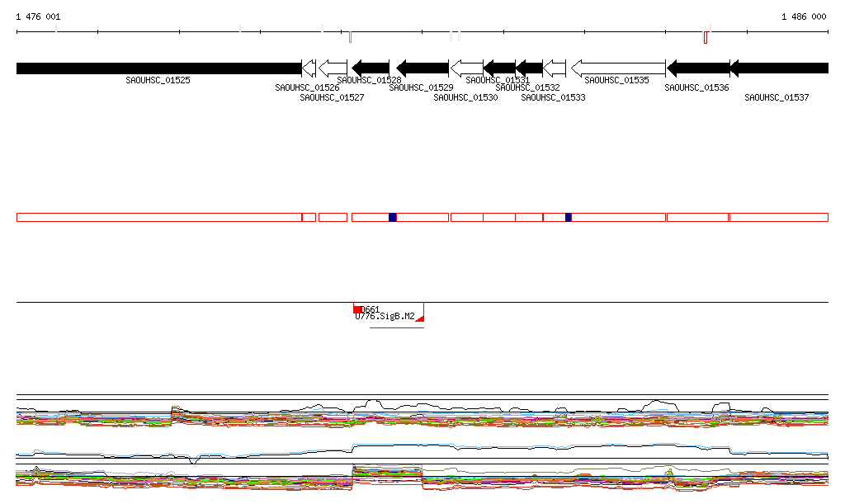Click the red ruler marker above SAOUHSC_01528
The image size is (845, 504).
point(350,37)
